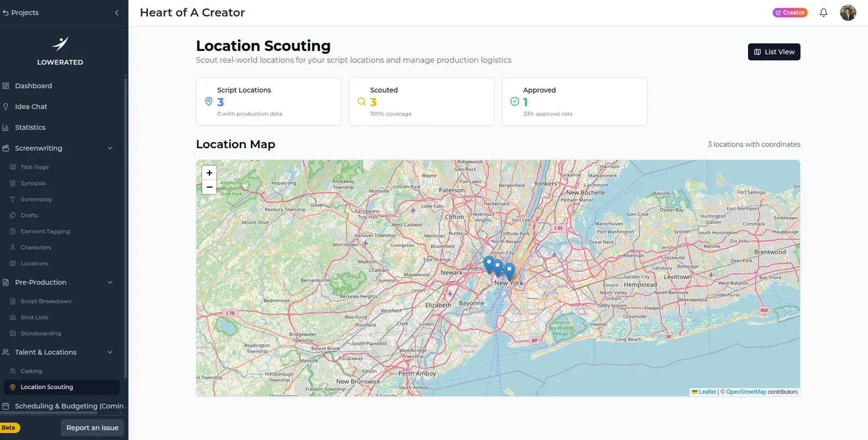The height and width of the screenshot is (440, 868).
Task: Click the Shot Lists camera icon
Action: click(x=13, y=317)
